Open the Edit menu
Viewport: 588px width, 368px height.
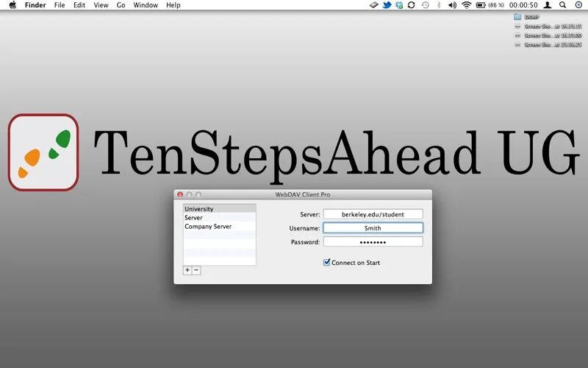[x=79, y=5]
